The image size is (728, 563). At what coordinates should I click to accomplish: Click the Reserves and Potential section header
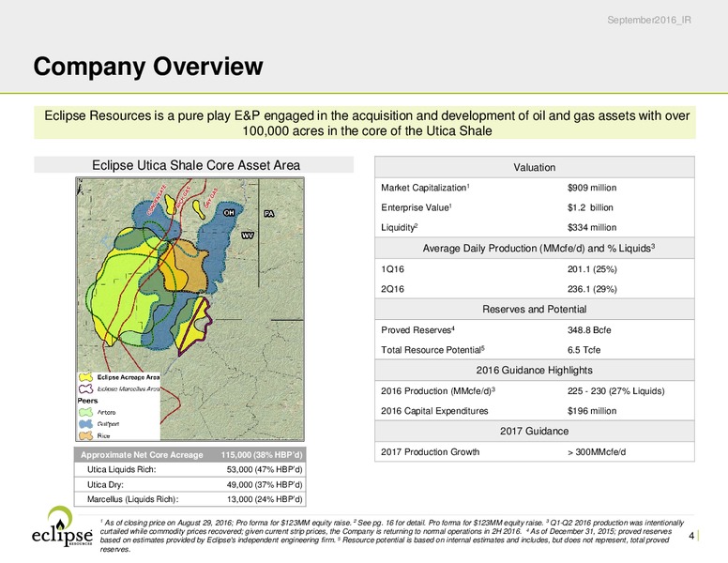tap(535, 310)
